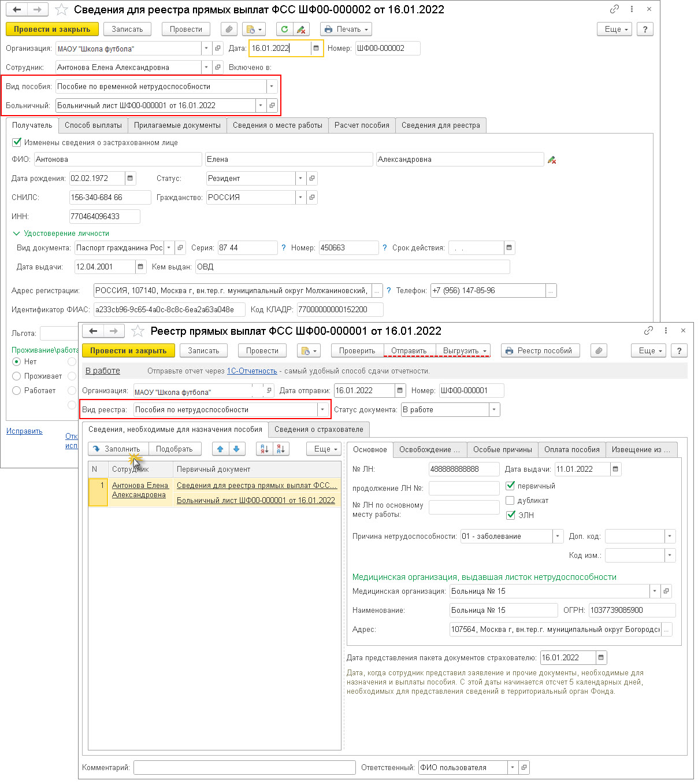Open Больничный лист ШФ00-000001 link in table
698x784 pixels.
(x=256, y=500)
